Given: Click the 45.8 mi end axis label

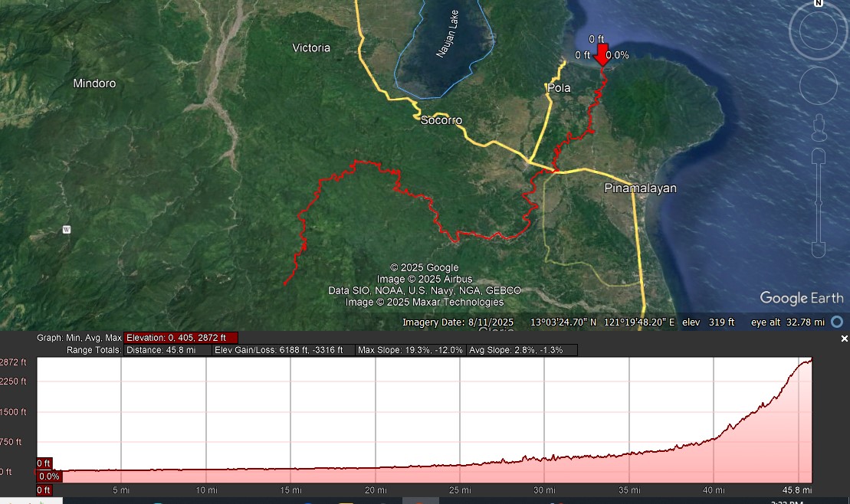Looking at the screenshot, I should (x=796, y=490).
